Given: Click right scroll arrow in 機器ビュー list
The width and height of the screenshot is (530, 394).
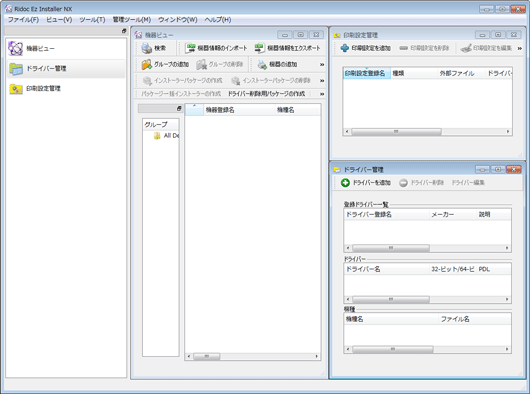Looking at the screenshot, I should click(316, 356).
